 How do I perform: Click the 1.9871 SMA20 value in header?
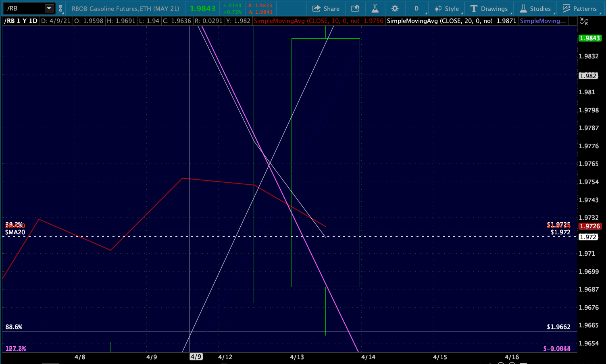tap(506, 21)
